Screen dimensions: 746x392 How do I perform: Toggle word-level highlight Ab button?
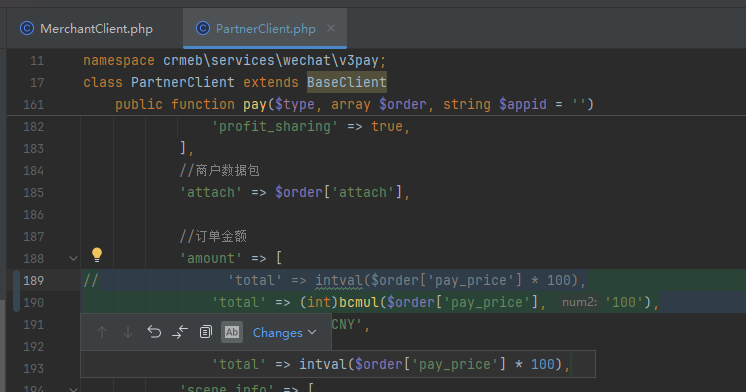pyautogui.click(x=232, y=332)
